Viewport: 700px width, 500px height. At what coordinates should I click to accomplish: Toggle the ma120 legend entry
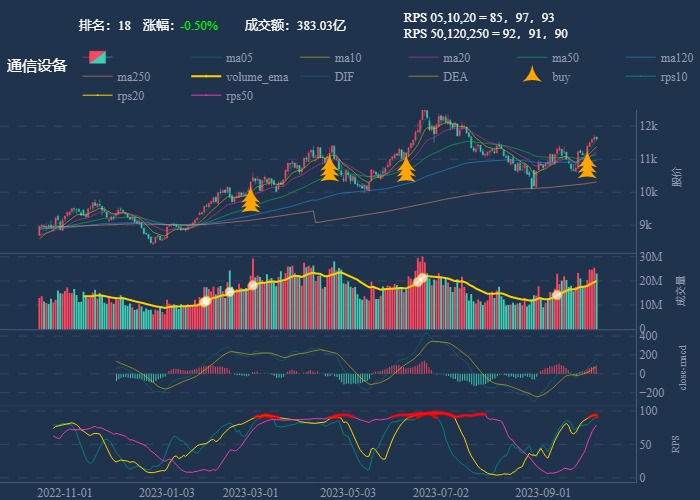click(677, 58)
